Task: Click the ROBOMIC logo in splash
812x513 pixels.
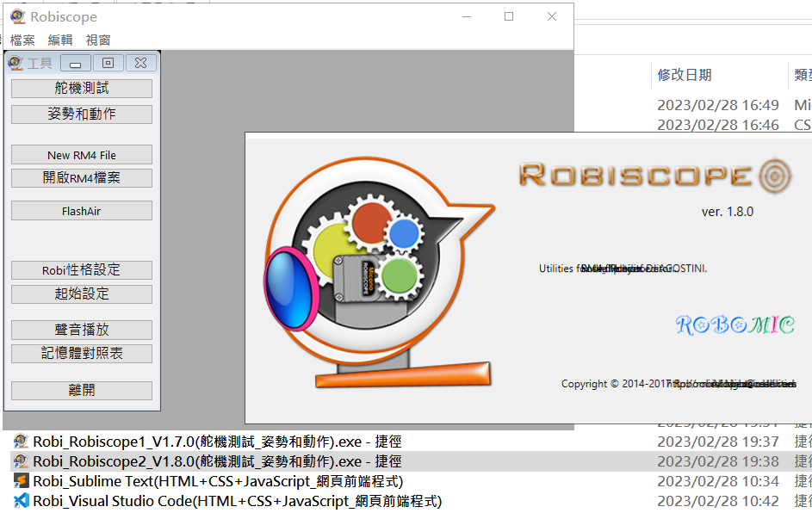Action: coord(735,325)
